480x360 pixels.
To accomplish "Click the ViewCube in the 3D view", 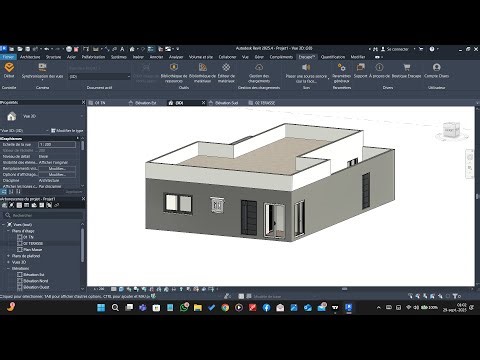I will click(452, 130).
